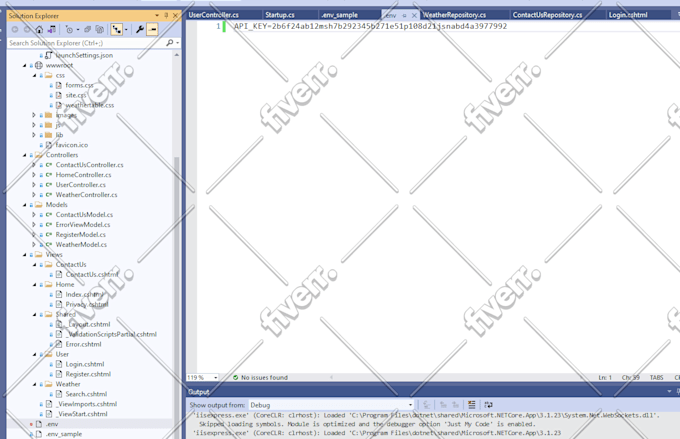Switch to the .env_sample tab
Viewport: 680px width, 439px height.
[340, 15]
